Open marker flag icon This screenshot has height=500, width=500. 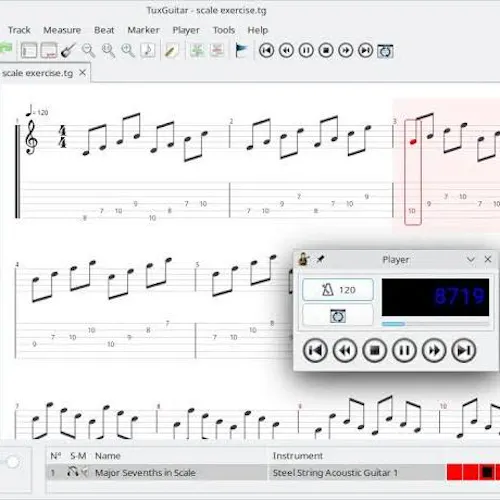(241, 51)
